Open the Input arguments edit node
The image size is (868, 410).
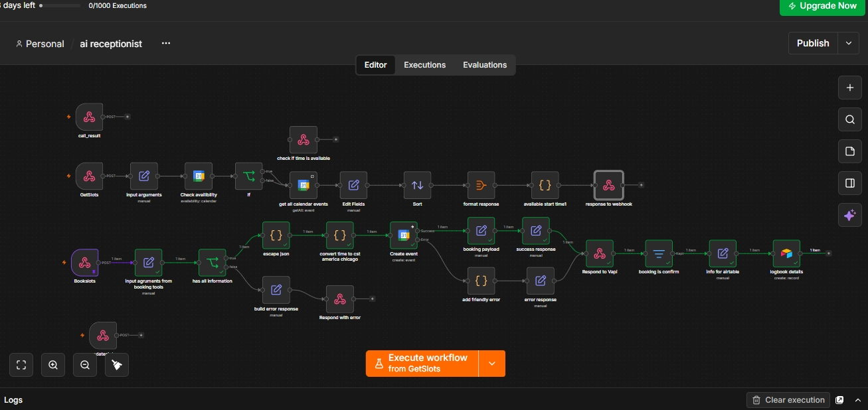tap(144, 176)
